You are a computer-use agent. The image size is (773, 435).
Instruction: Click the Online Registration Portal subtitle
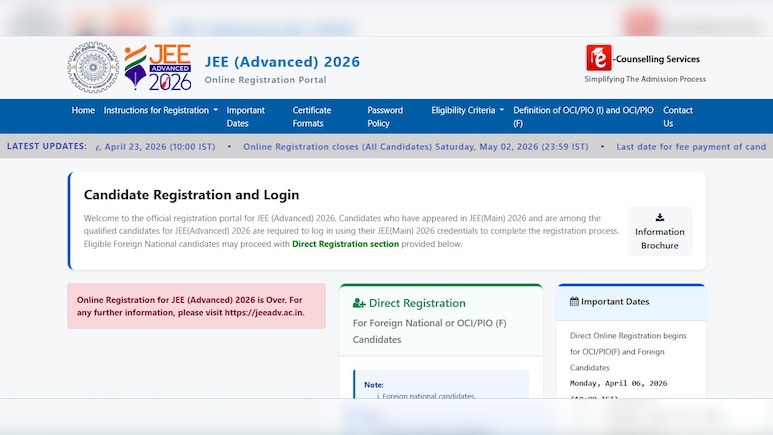265,79
